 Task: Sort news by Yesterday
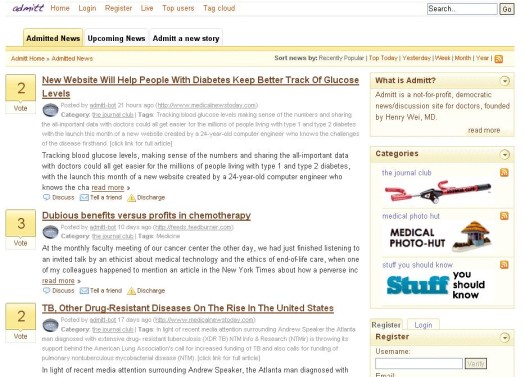417,58
